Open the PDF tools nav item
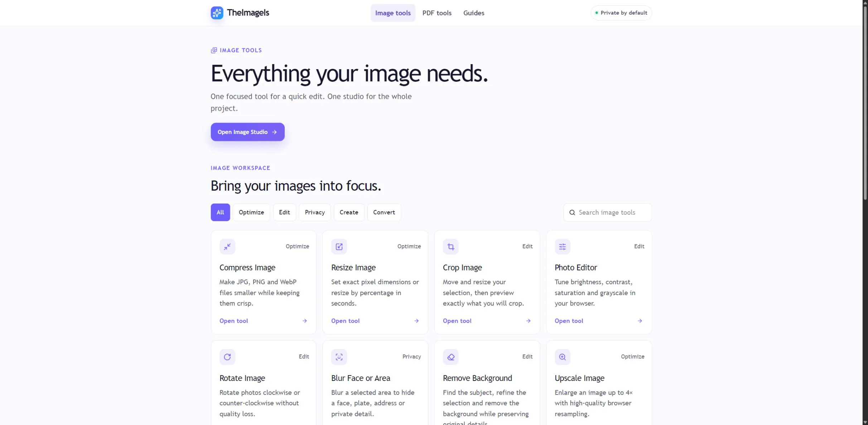The image size is (868, 425). pos(437,13)
